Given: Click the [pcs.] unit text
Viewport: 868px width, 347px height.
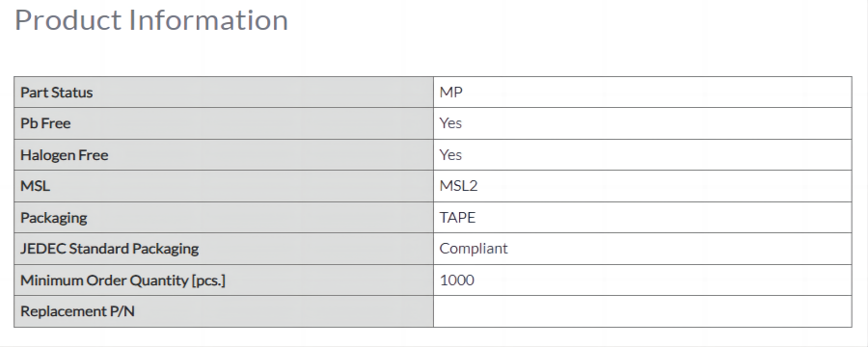Looking at the screenshot, I should pos(208,280).
